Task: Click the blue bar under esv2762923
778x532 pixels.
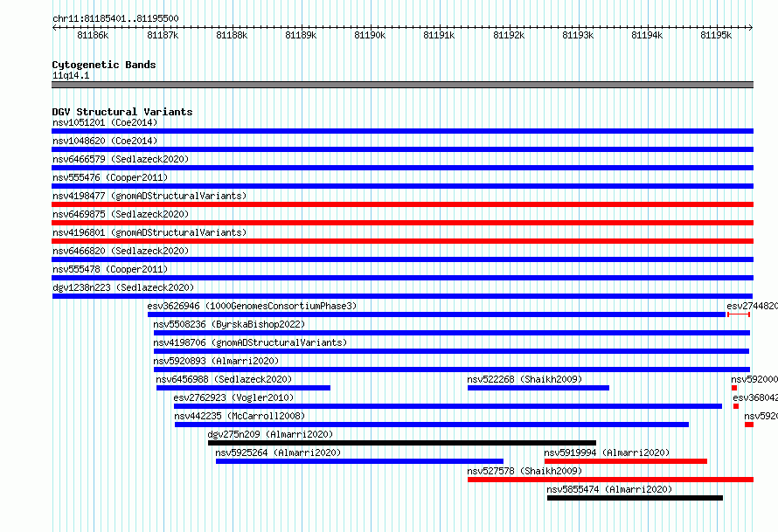Action: [448, 406]
